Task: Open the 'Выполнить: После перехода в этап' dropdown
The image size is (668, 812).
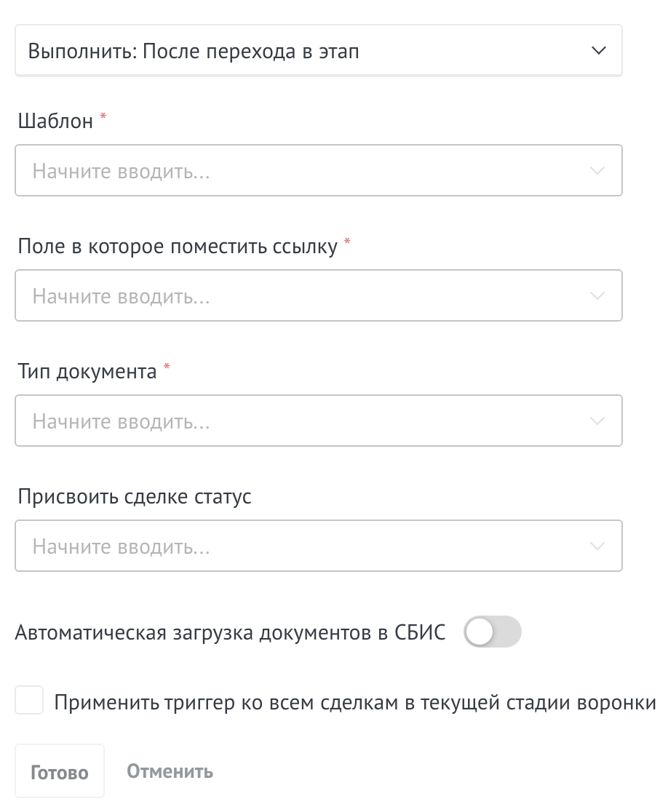Action: pos(319,50)
